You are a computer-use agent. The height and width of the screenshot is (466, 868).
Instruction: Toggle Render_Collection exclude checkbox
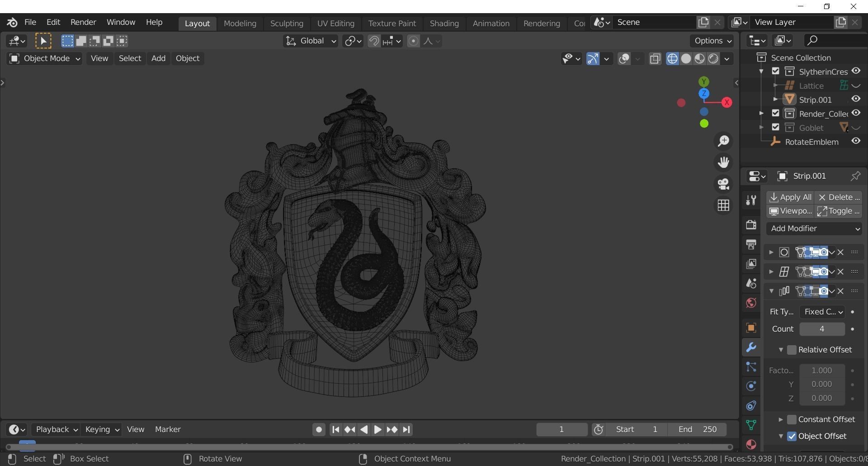[776, 113]
